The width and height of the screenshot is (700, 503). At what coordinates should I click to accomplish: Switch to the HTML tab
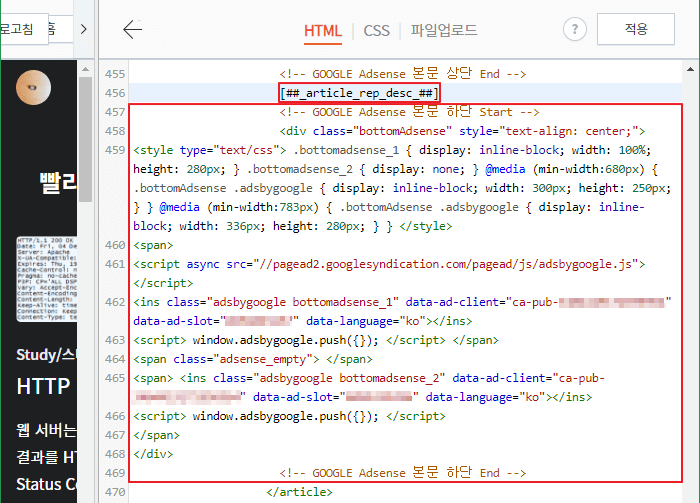click(x=323, y=30)
